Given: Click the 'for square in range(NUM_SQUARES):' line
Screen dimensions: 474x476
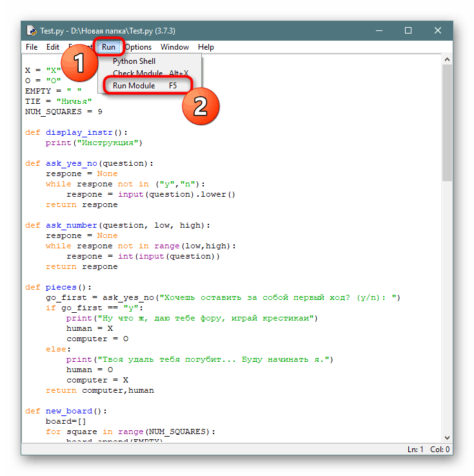Looking at the screenshot, I should coord(130,431).
